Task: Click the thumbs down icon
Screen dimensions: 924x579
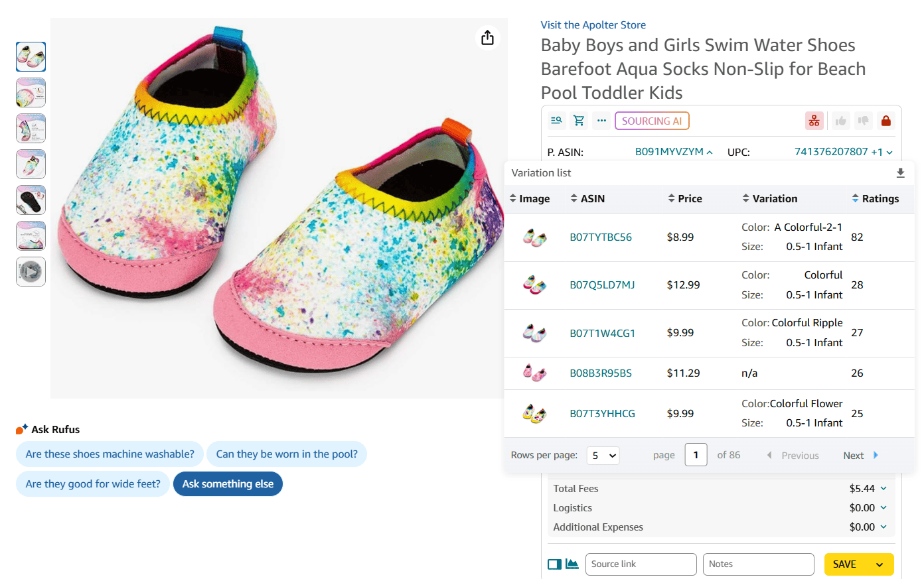Action: pos(864,121)
